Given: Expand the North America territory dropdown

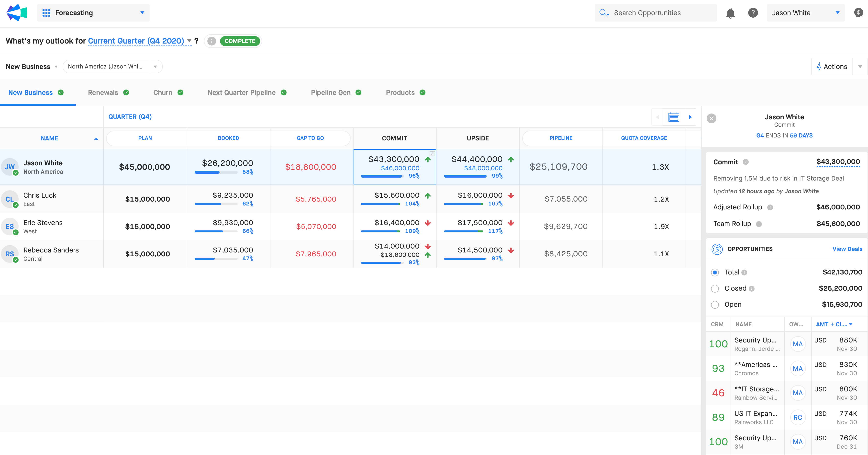Looking at the screenshot, I should coord(155,67).
